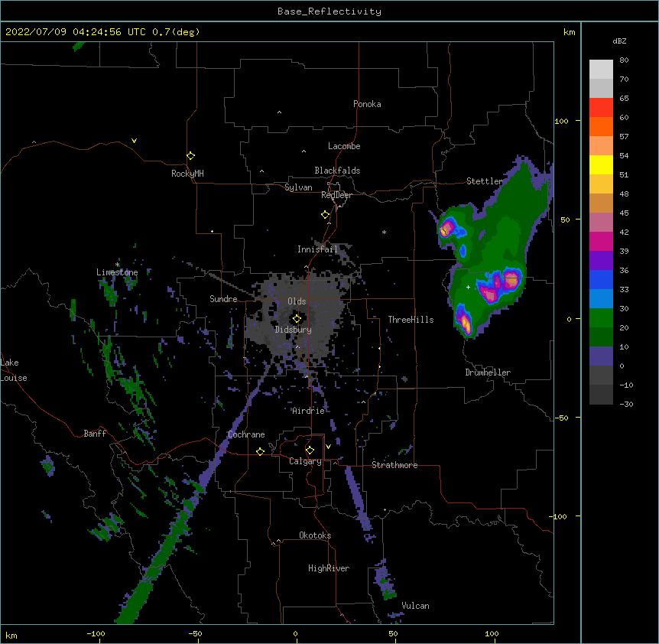Click the radar site diamond between Olds and Didsbury

pos(297,318)
